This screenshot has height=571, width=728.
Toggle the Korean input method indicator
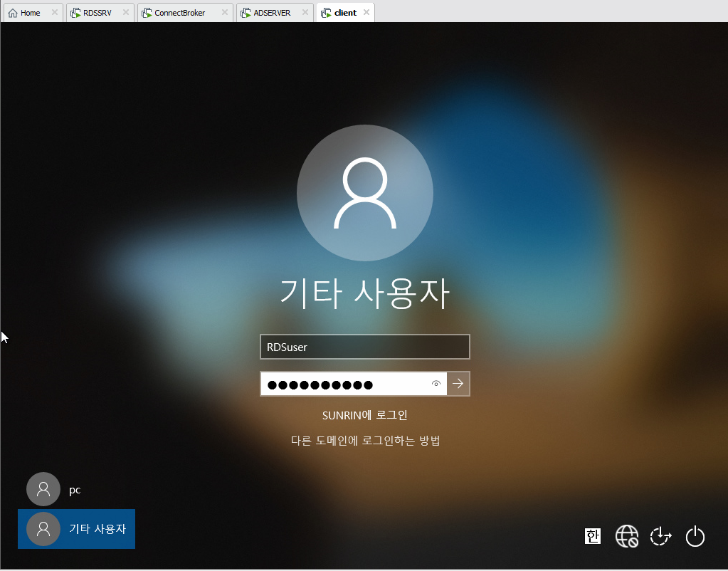click(592, 536)
